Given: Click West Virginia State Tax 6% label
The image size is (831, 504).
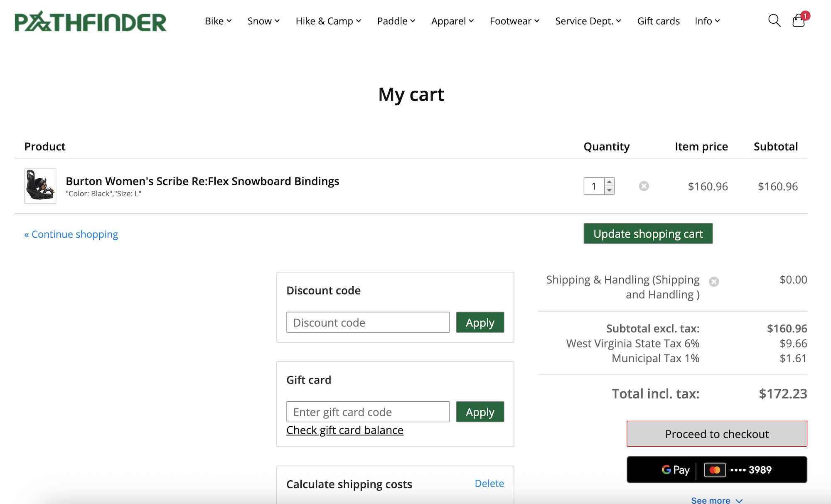Looking at the screenshot, I should [x=633, y=344].
